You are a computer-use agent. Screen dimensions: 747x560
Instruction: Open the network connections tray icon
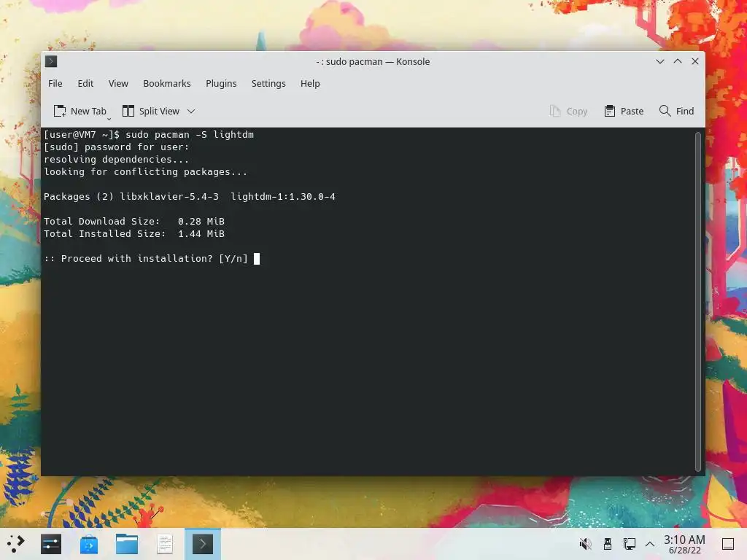(630, 544)
